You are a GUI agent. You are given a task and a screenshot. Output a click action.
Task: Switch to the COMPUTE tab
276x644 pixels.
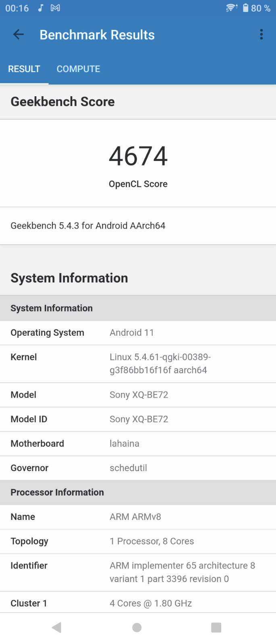[x=78, y=69]
